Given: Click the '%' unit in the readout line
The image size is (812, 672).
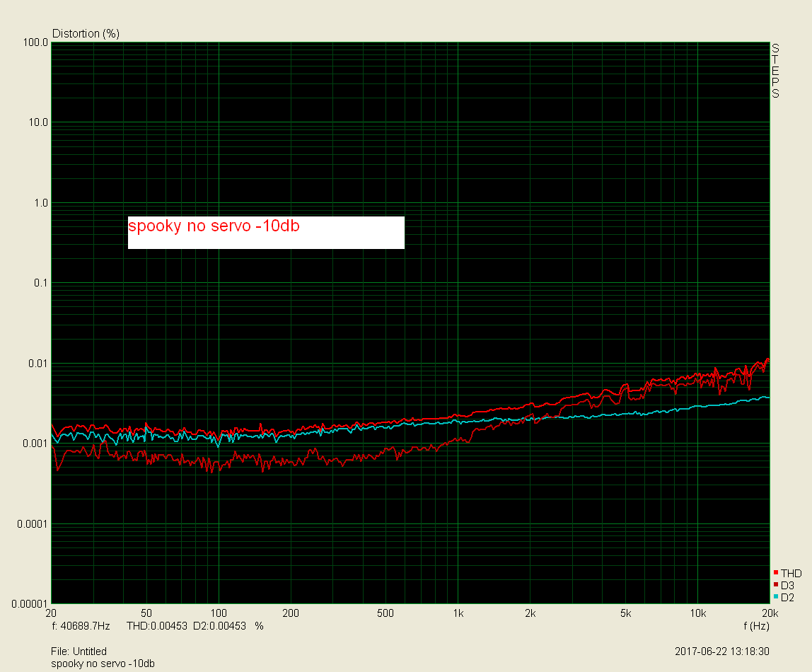Looking at the screenshot, I should (x=259, y=626).
